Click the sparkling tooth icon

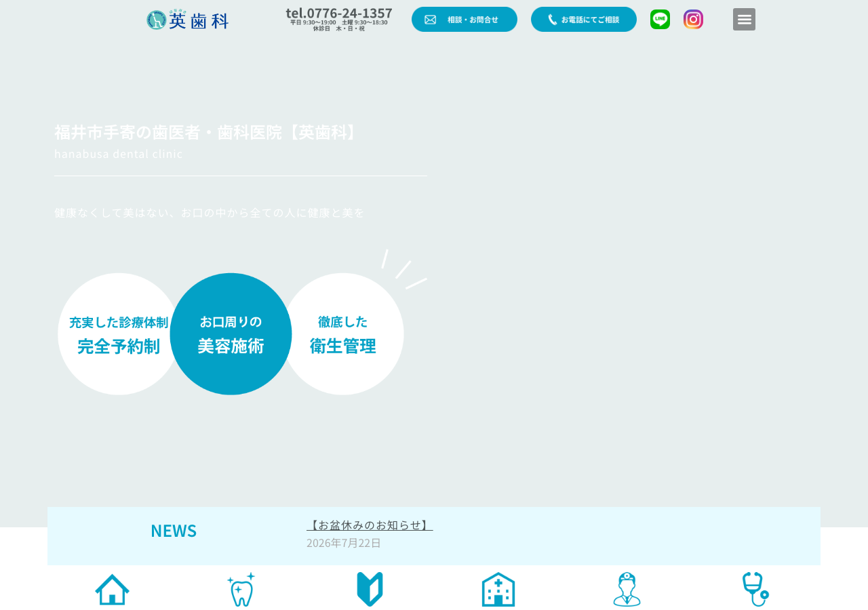coord(241,590)
